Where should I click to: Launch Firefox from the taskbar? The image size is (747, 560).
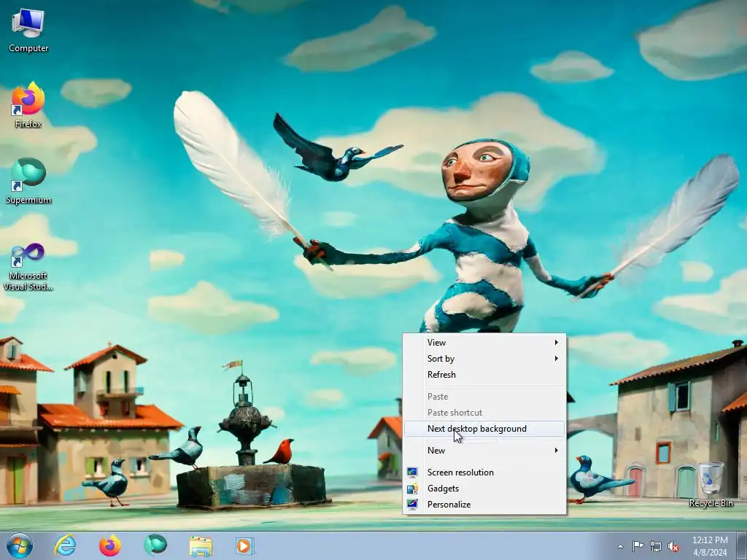click(110, 545)
